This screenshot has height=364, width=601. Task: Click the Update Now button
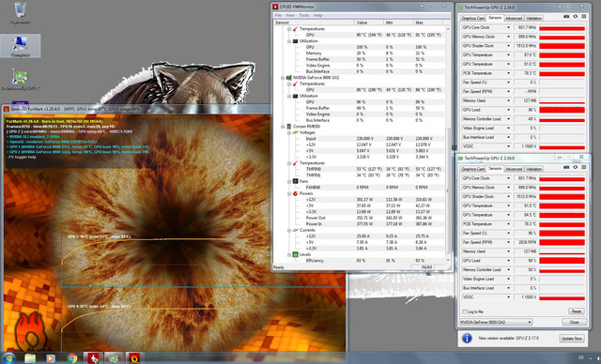click(572, 339)
